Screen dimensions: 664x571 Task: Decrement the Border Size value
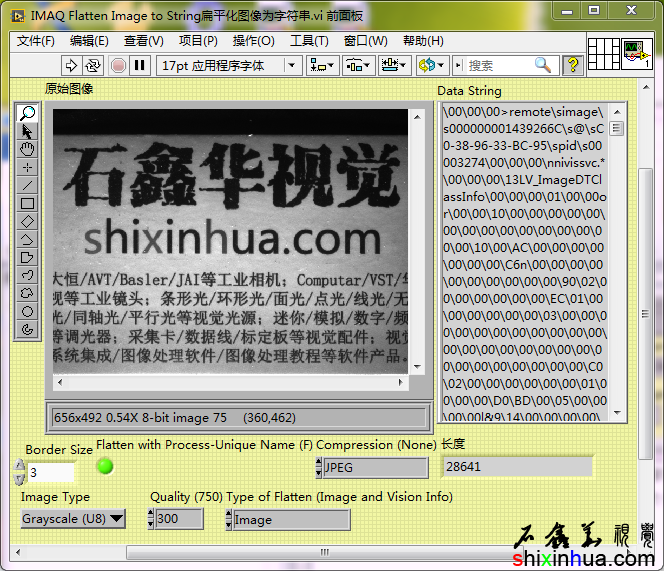(19, 479)
